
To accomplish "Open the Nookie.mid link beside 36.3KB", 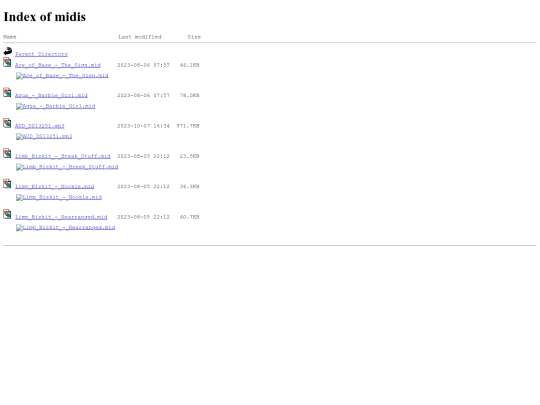I will click(x=54, y=187).
